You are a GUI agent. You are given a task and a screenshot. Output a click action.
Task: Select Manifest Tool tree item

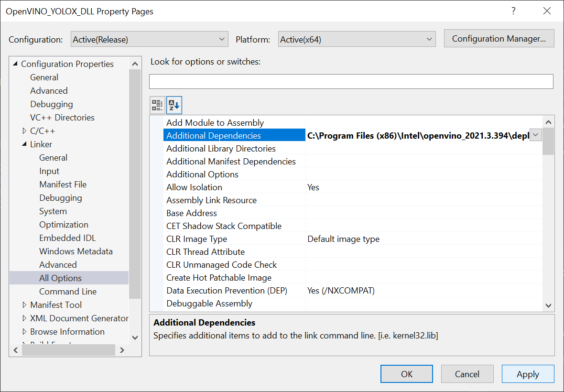click(56, 305)
